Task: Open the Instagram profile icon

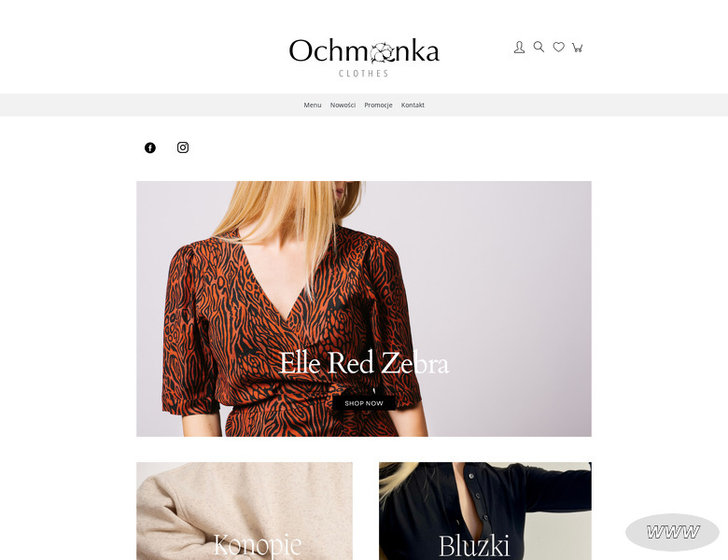Action: click(x=183, y=147)
